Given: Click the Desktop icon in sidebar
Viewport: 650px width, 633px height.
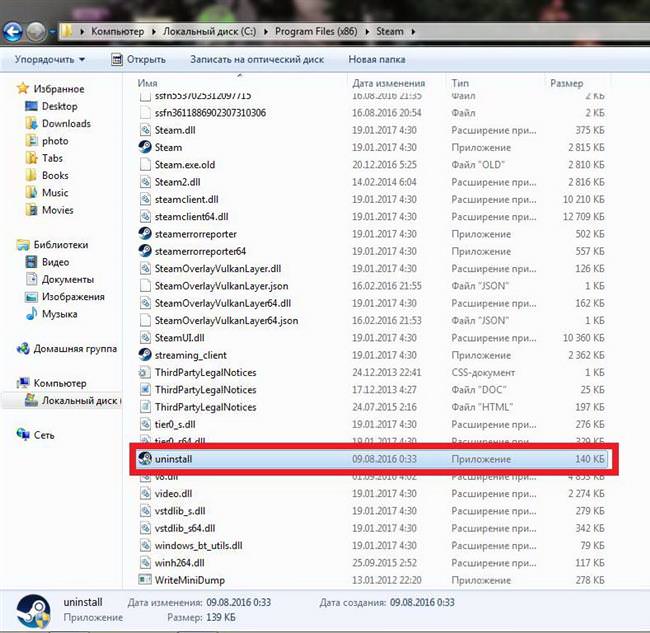Looking at the screenshot, I should click(x=31, y=106).
